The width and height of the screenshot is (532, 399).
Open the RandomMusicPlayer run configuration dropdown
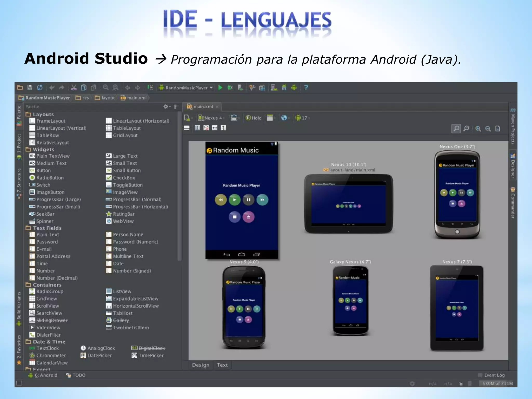pos(186,88)
